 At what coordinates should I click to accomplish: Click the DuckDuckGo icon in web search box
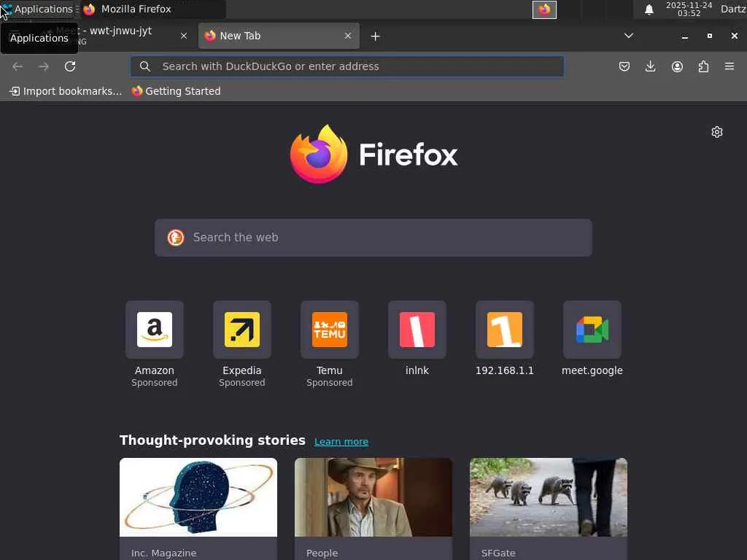(176, 238)
